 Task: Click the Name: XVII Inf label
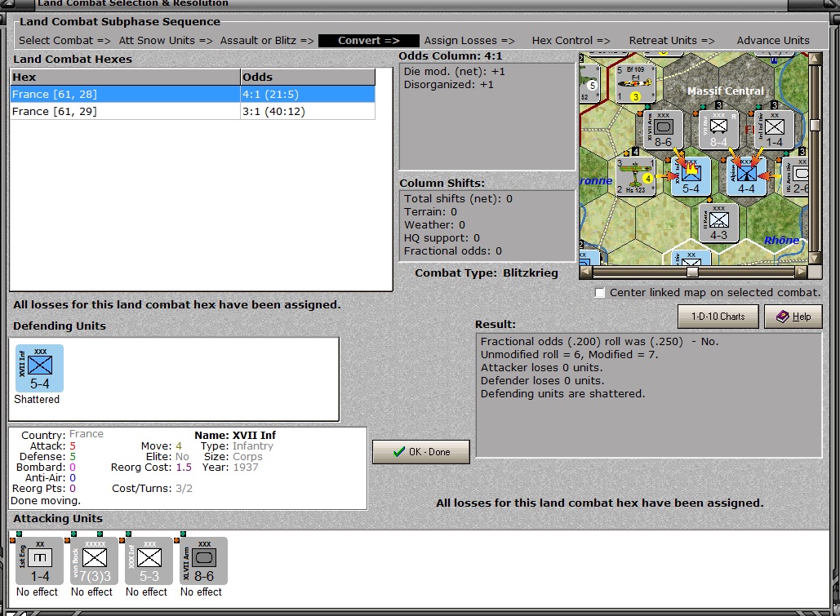point(235,435)
